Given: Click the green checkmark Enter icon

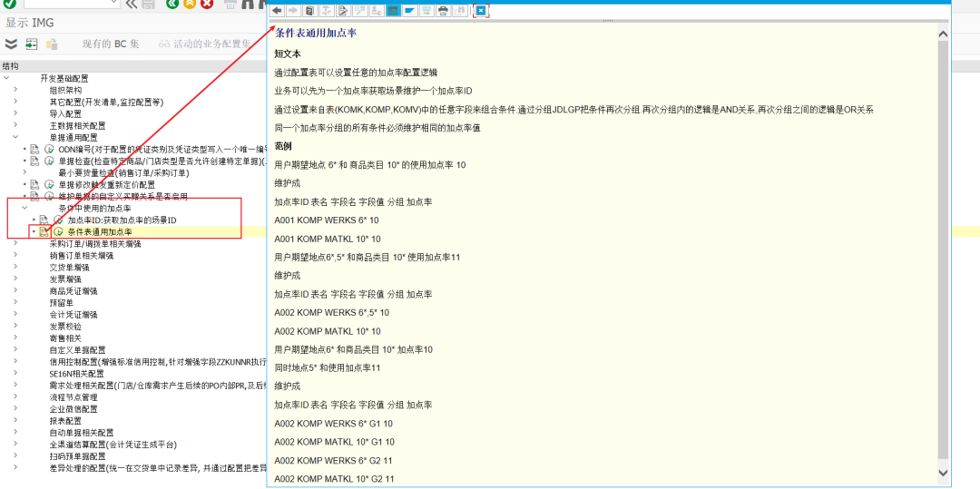Looking at the screenshot, I should [9, 4].
